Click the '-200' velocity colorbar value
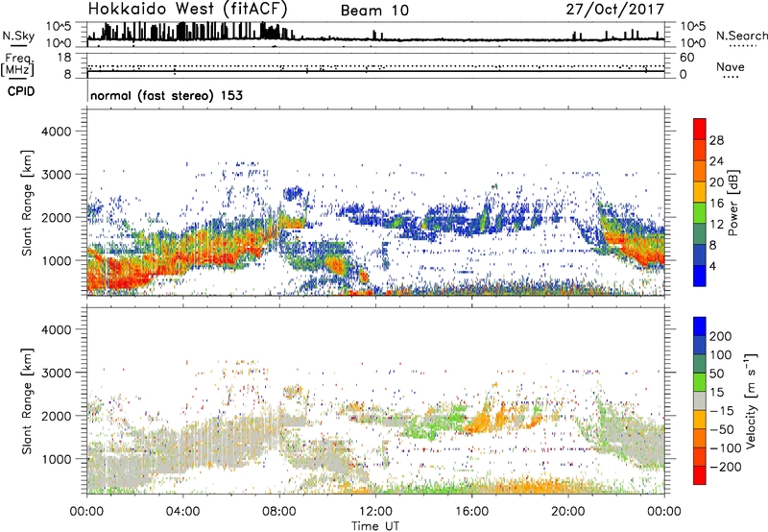The image size is (768, 532). [x=726, y=467]
